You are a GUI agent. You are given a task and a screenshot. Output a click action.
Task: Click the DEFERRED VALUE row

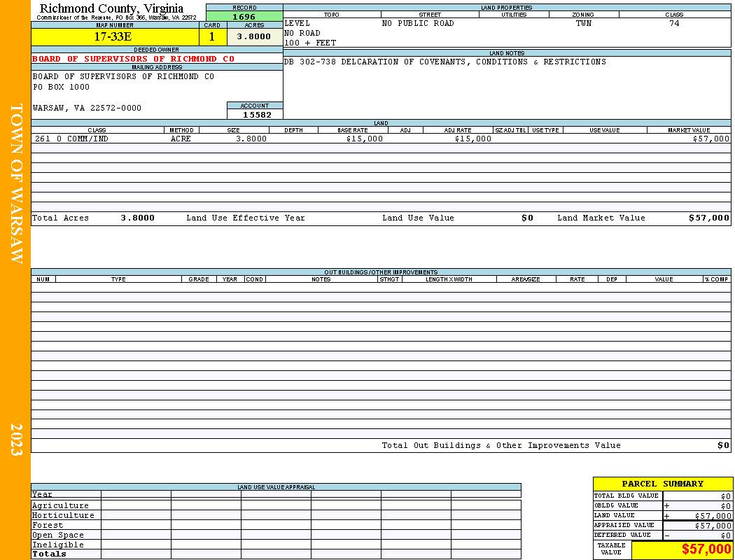(x=662, y=535)
